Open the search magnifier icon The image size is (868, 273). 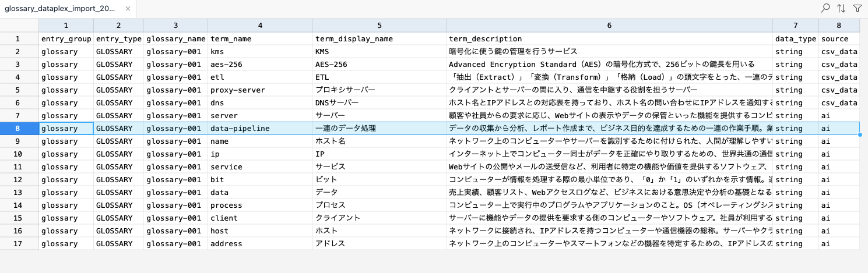tap(825, 8)
